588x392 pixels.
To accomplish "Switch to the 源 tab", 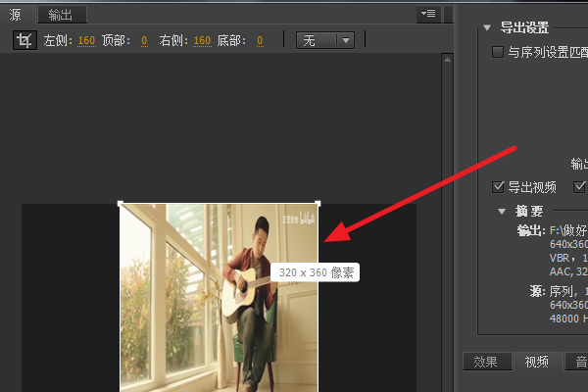I will click(x=16, y=15).
